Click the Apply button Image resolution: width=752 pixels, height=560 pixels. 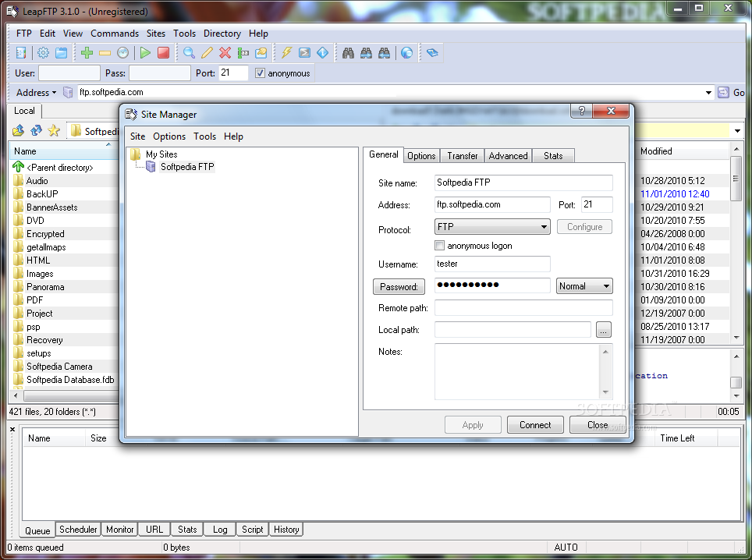click(473, 425)
